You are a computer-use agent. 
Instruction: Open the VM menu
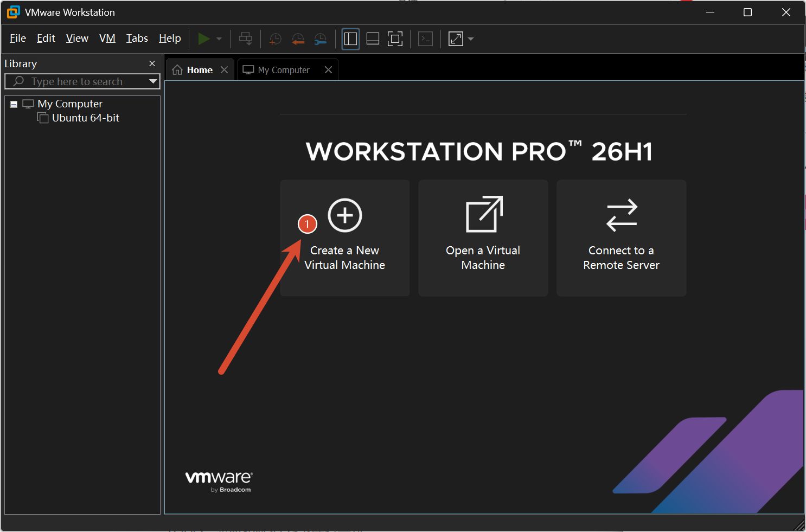(x=107, y=39)
